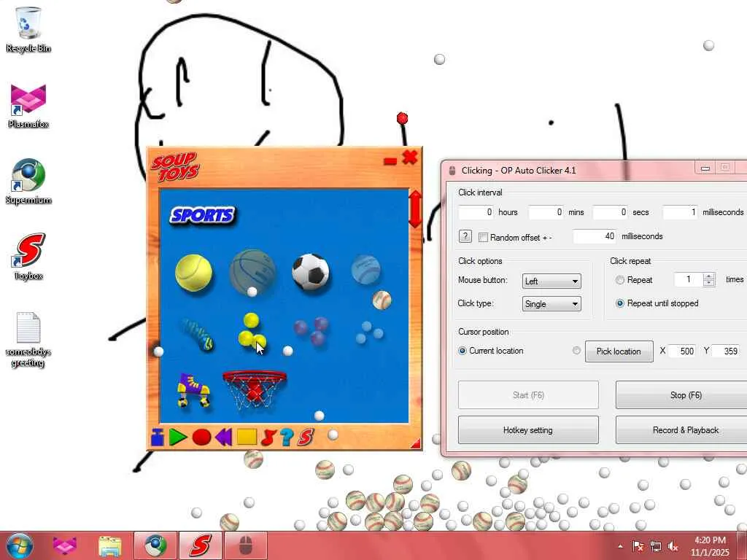The width and height of the screenshot is (747, 560).
Task: Enable the Random offset checkbox
Action: pos(483,237)
